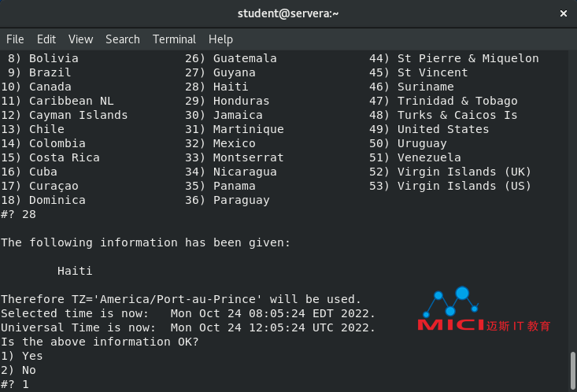Open the Terminal menu
This screenshot has width=577, height=392.
click(x=175, y=39)
